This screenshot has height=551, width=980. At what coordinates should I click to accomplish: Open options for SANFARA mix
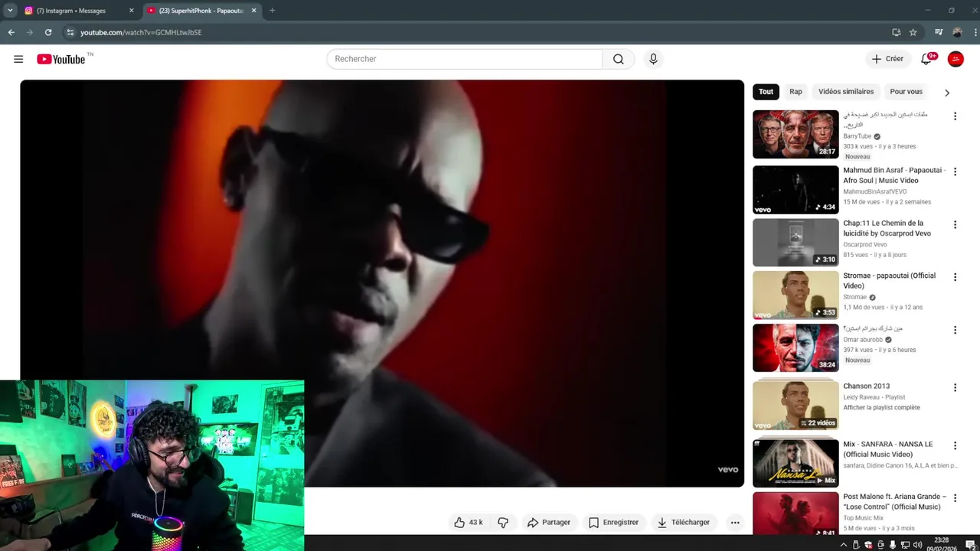coord(955,445)
